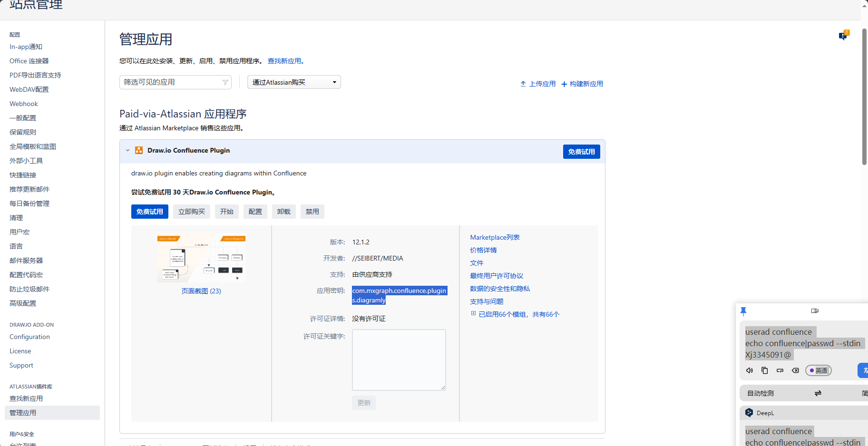Open 每日备份管理 in the sidebar

click(x=29, y=204)
